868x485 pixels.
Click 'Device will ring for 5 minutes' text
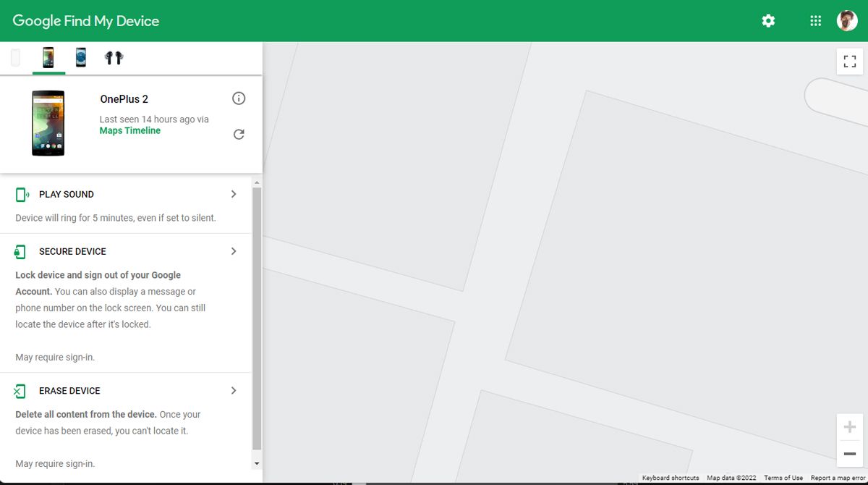(x=116, y=218)
